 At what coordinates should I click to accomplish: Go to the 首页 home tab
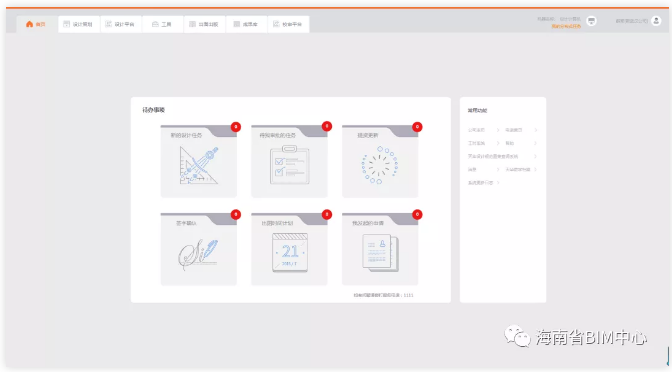click(36, 24)
